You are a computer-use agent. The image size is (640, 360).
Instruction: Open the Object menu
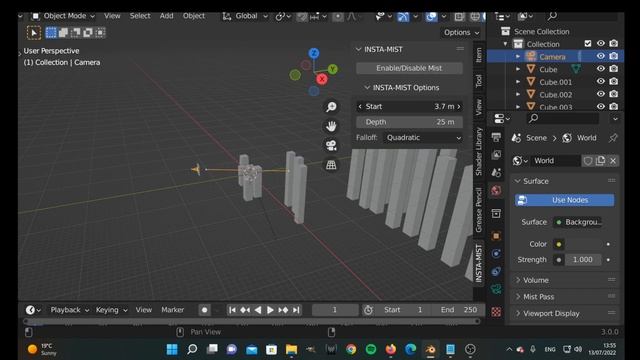pyautogui.click(x=194, y=16)
